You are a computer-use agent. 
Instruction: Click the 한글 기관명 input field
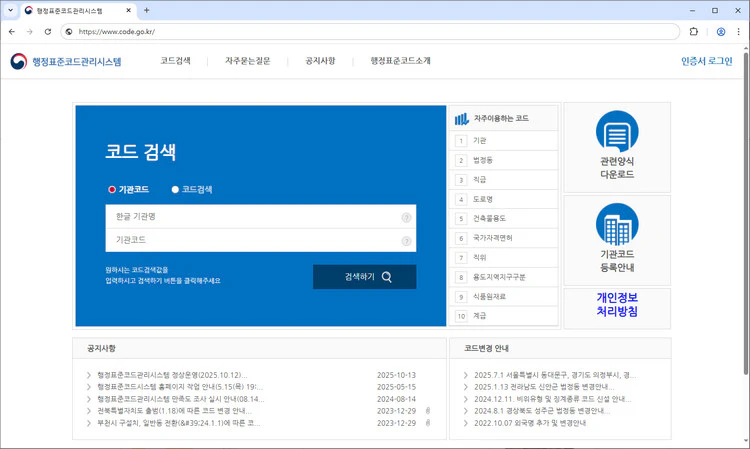tap(255, 217)
